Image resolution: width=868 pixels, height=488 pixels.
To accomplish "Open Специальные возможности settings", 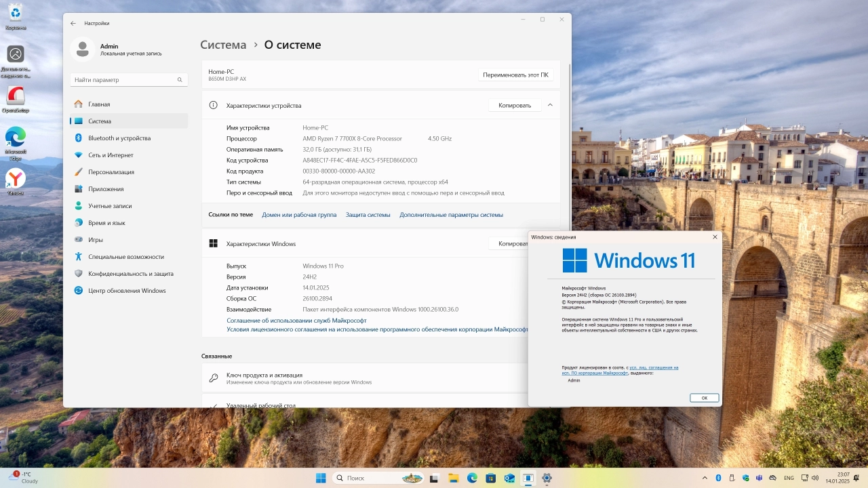I will click(x=129, y=257).
